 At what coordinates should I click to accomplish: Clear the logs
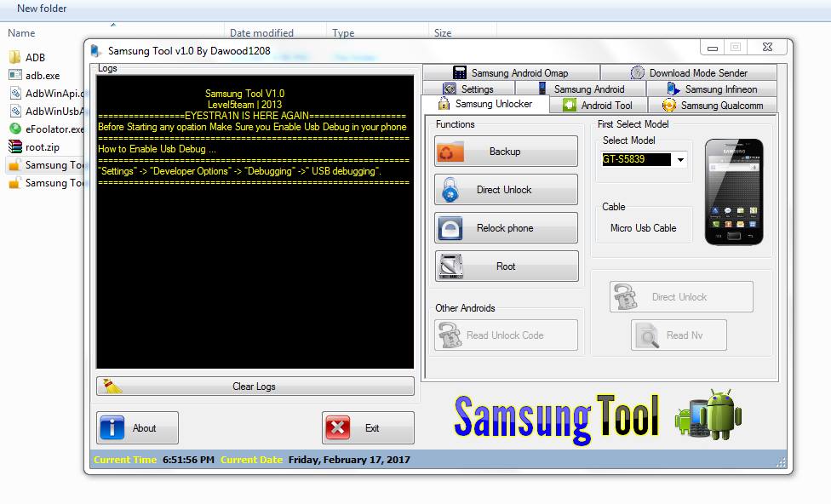pos(255,387)
